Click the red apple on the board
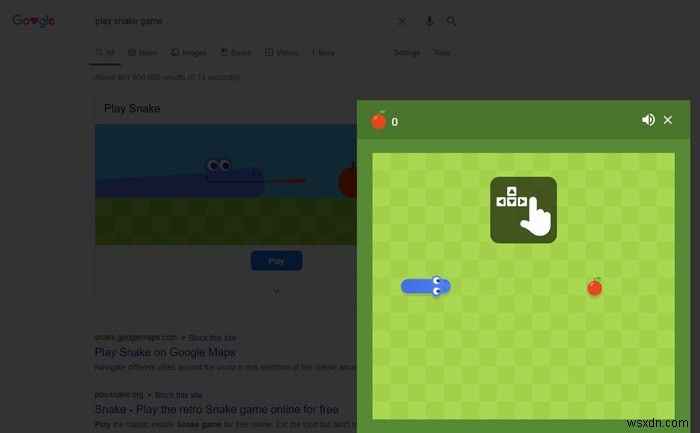 595,287
